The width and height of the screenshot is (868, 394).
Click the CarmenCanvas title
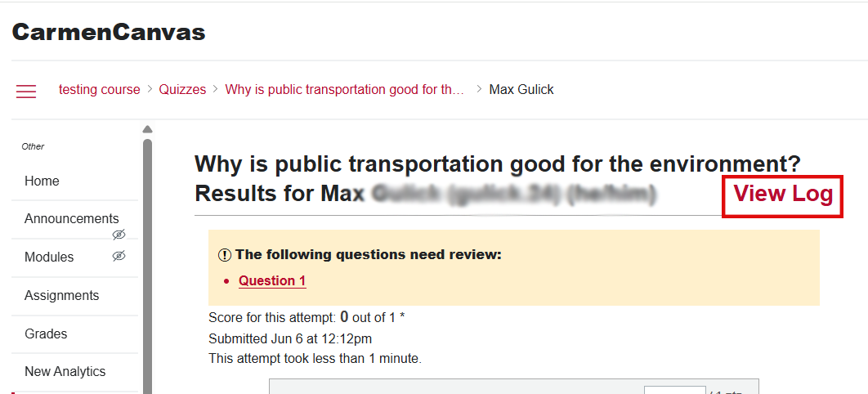click(109, 33)
